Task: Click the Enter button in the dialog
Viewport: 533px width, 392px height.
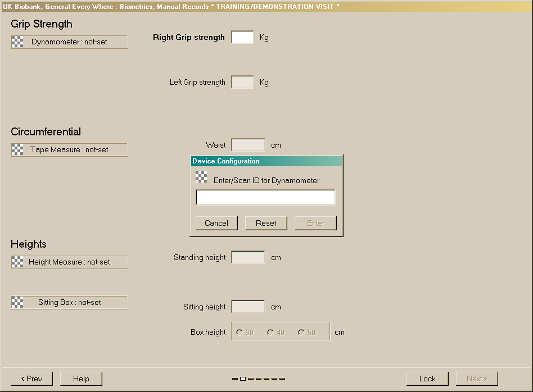Action: click(315, 223)
